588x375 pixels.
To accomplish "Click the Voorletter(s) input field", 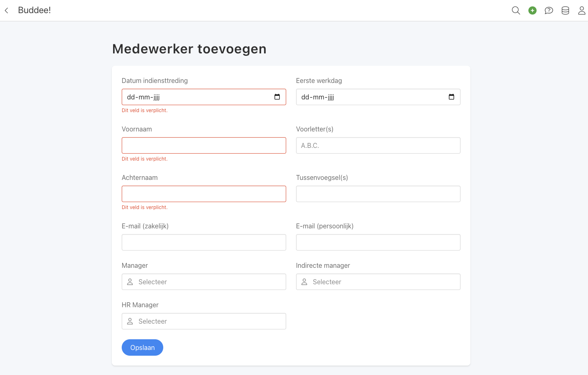I will point(378,145).
